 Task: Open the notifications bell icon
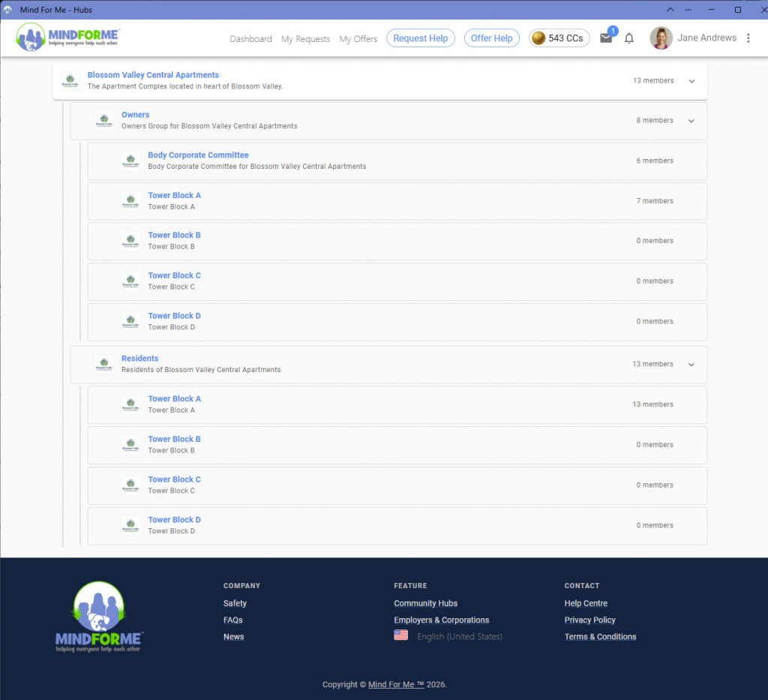click(x=629, y=38)
